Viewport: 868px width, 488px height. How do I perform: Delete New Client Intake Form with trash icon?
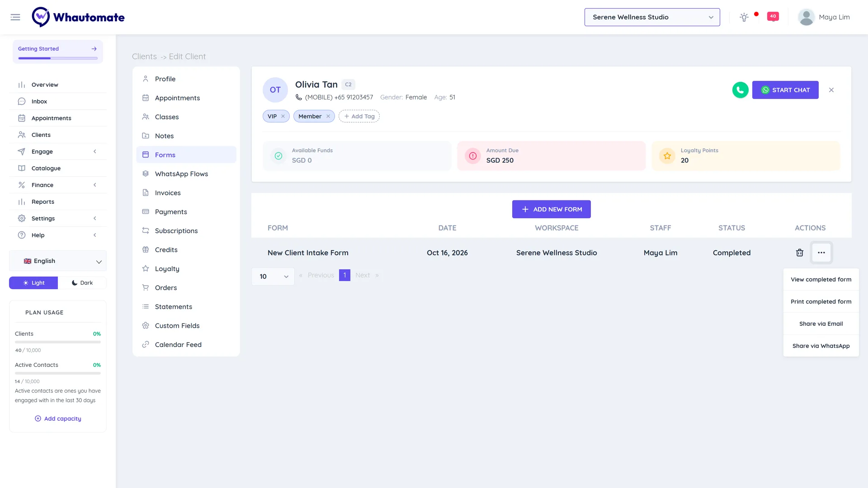(799, 253)
